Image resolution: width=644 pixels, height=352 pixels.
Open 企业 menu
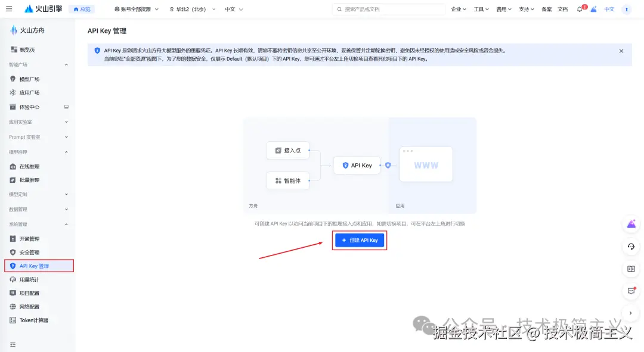459,9
